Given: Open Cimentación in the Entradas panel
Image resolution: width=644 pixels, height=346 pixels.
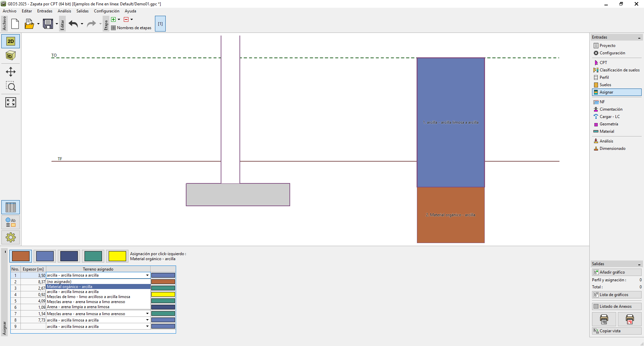Looking at the screenshot, I should 611,109.
